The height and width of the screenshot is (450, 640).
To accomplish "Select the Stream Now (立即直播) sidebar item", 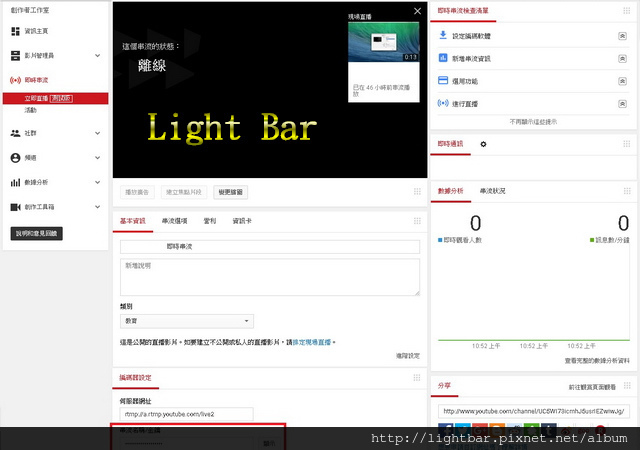I will tap(56, 98).
